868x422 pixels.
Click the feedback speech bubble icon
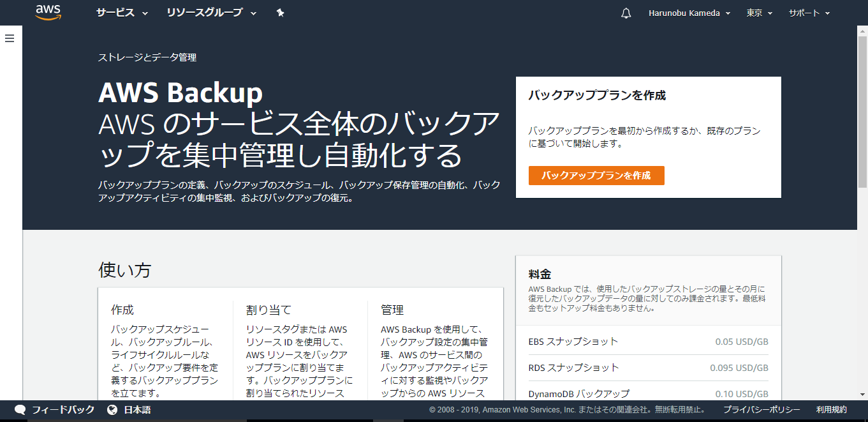[x=20, y=410]
